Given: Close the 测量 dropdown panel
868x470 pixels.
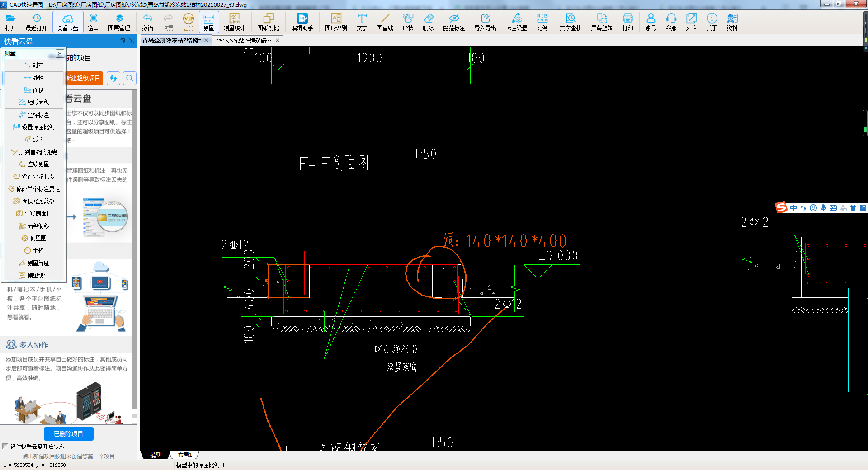Looking at the screenshot, I should [59, 53].
